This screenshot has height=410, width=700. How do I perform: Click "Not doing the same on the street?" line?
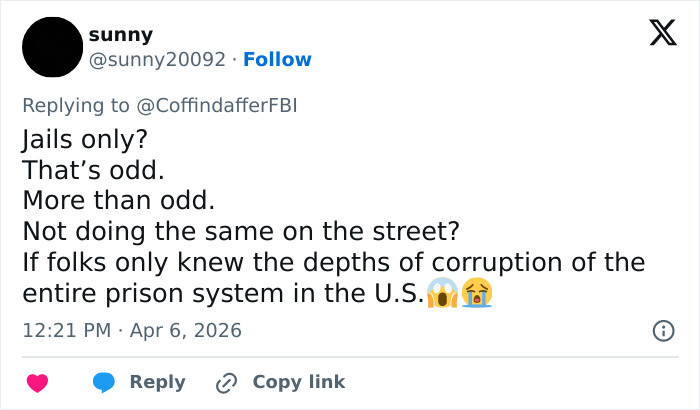tap(240, 231)
